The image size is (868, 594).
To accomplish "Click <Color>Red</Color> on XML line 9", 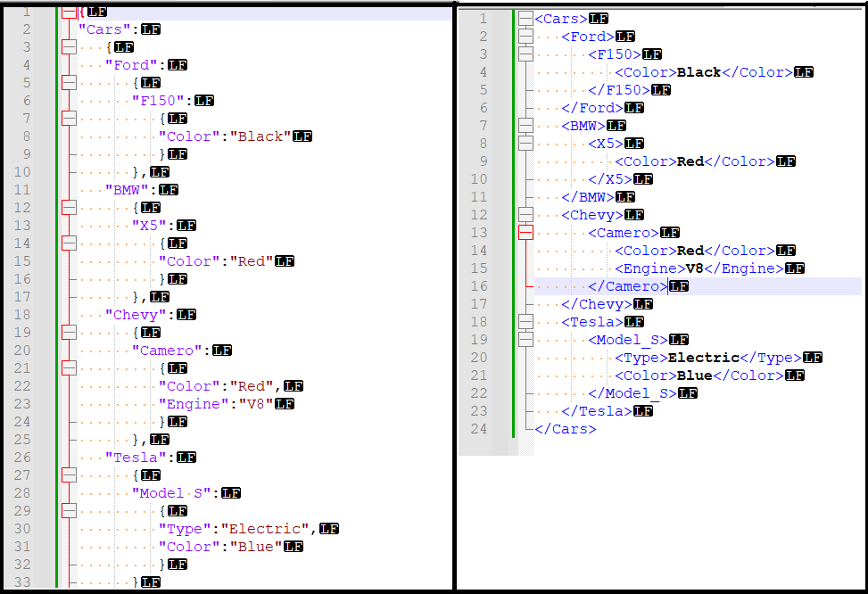I will (x=695, y=161).
